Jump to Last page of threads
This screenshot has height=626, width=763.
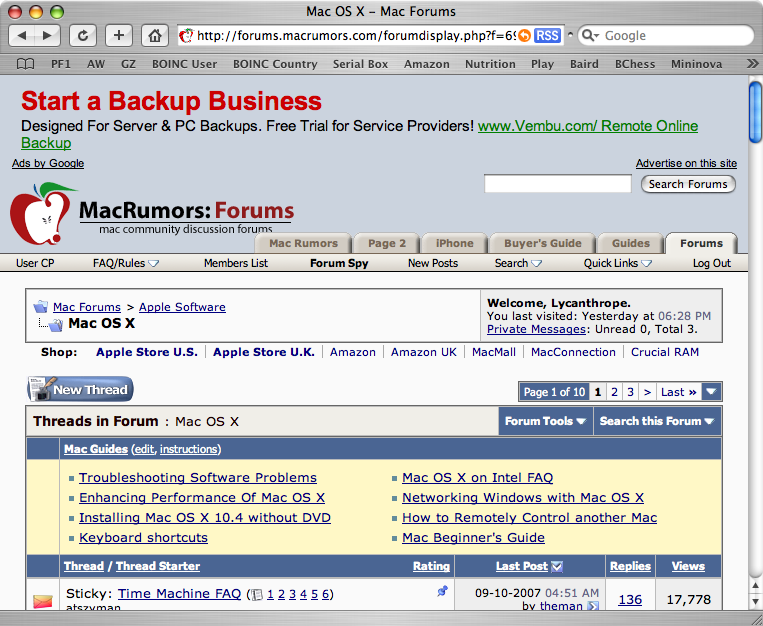coord(678,392)
